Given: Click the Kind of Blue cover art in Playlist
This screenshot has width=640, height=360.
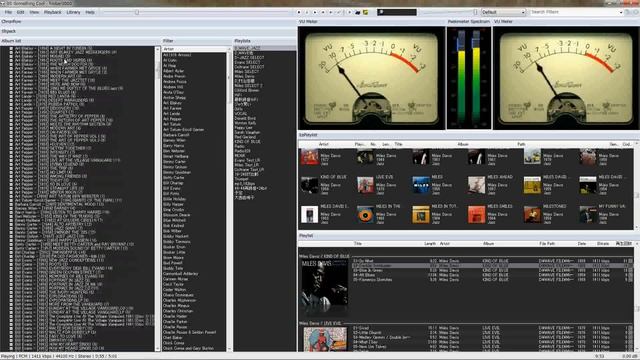Looking at the screenshot, I should 324,288.
